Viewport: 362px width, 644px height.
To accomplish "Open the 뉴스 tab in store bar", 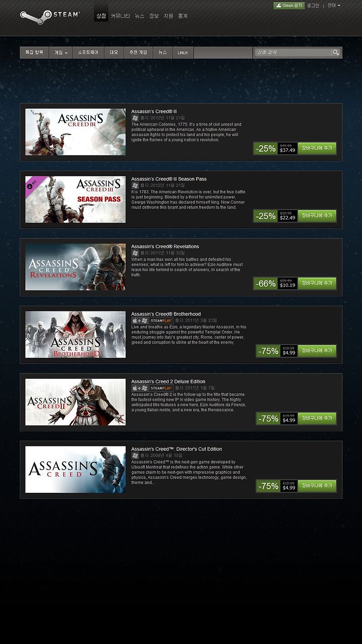I will click(x=162, y=52).
